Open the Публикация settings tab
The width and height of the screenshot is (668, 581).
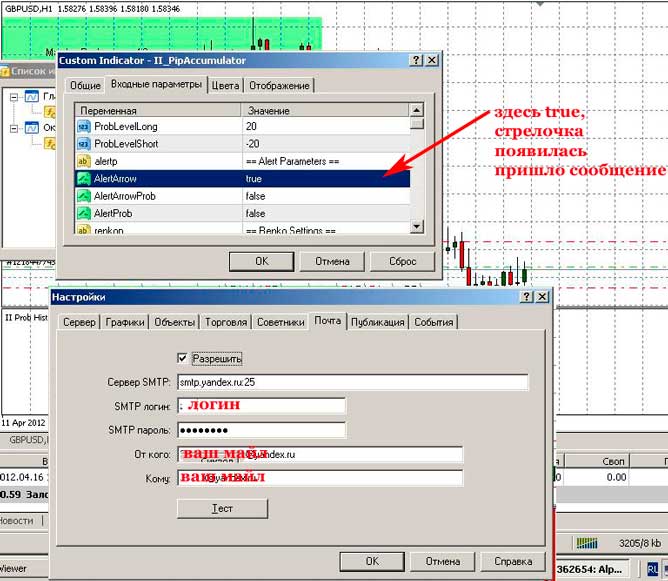pyautogui.click(x=377, y=322)
